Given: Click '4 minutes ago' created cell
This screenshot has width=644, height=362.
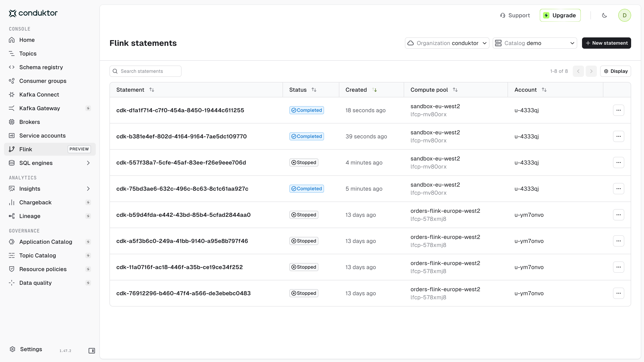Looking at the screenshot, I should [364, 162].
